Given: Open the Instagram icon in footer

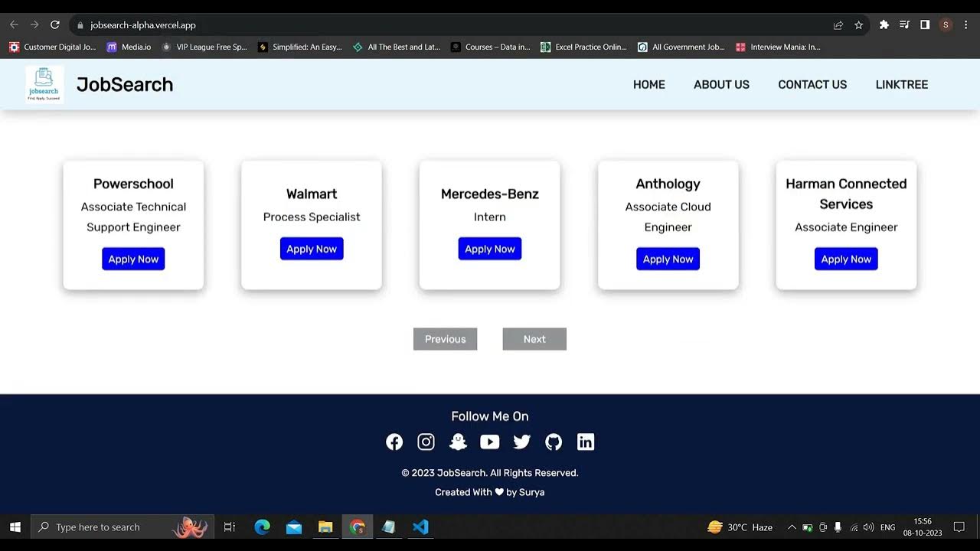Looking at the screenshot, I should pyautogui.click(x=426, y=442).
